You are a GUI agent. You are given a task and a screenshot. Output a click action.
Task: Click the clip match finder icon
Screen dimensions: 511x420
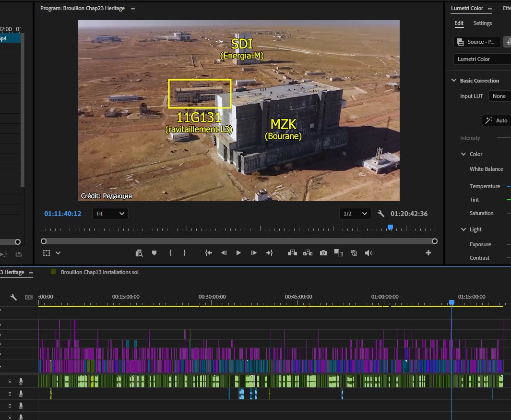point(139,253)
